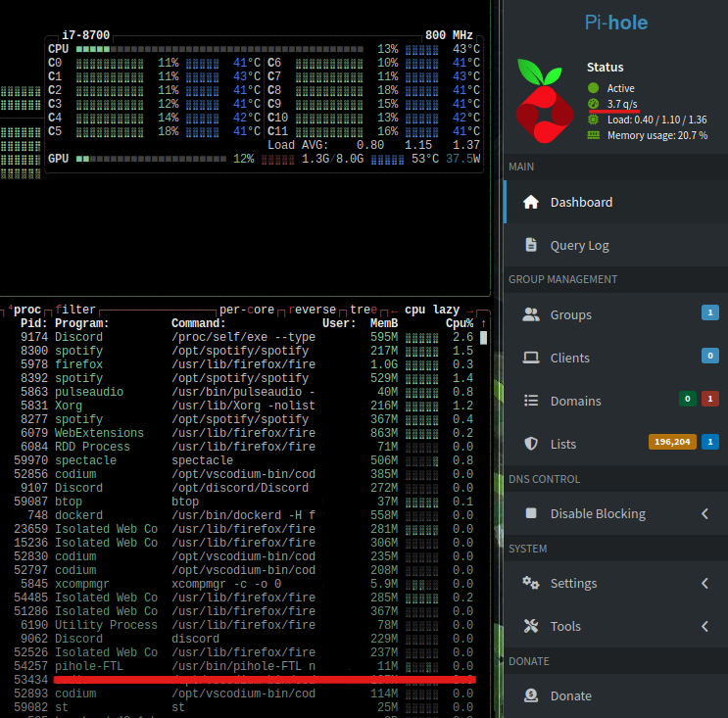
Task: Click the blue Lists badge showing 1
Action: point(710,442)
